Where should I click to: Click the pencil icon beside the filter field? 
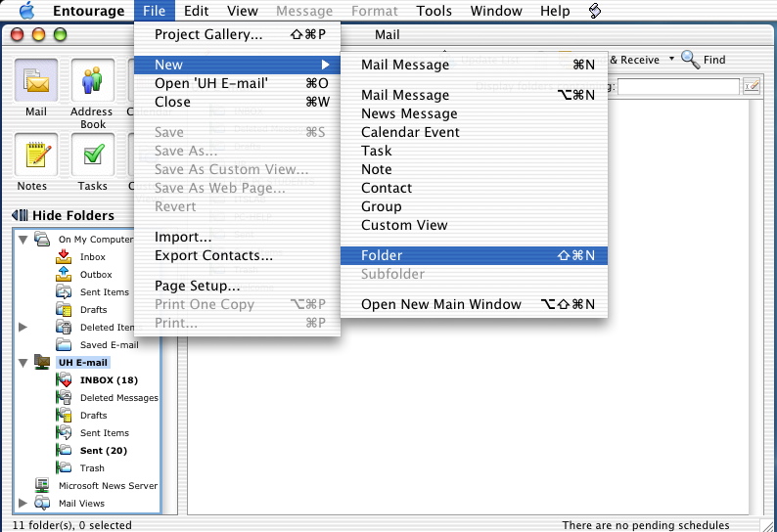(752, 87)
